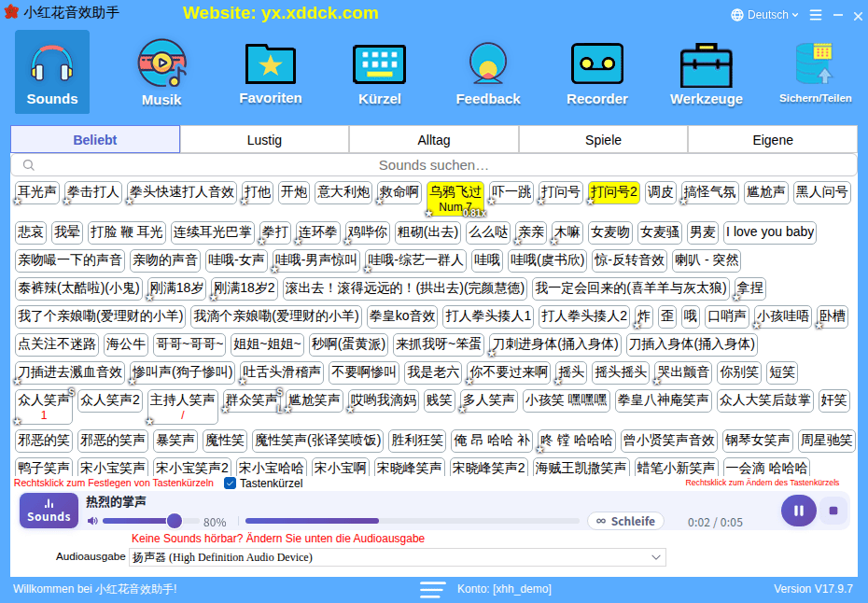Screen dimensions: 868x603
Task: Mute via the volume speaker icon
Action: click(92, 521)
